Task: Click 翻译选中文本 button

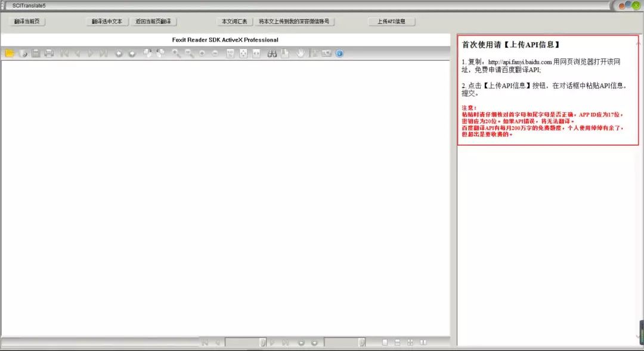Action: [x=107, y=21]
